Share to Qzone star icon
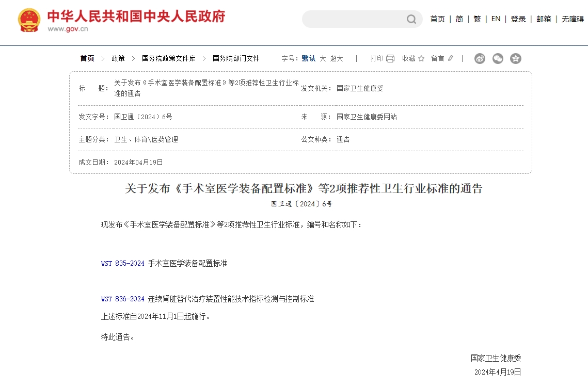 click(x=516, y=58)
